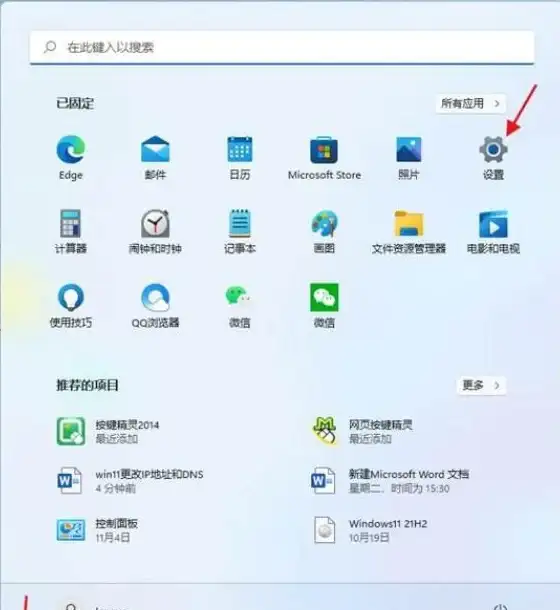Open Windows11 21H2 recommended file

coord(370,530)
